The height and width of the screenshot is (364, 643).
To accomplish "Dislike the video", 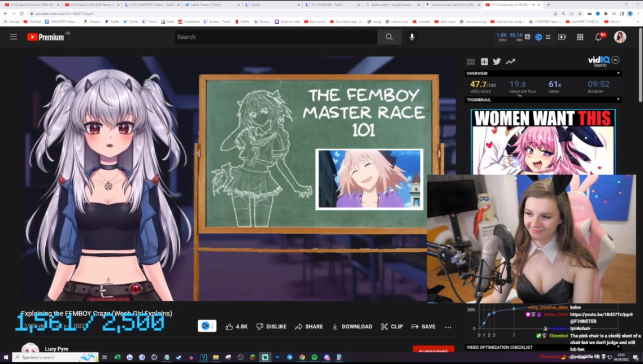I will coord(271,326).
